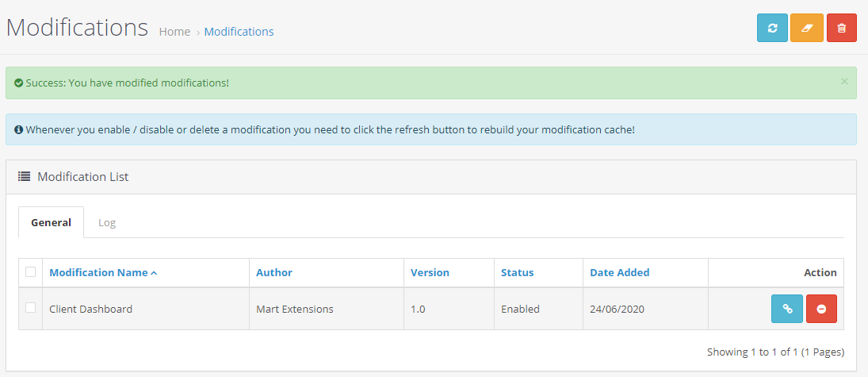Viewport: 868px width, 377px height.
Task: Click the red trash delete button
Action: pos(841,28)
